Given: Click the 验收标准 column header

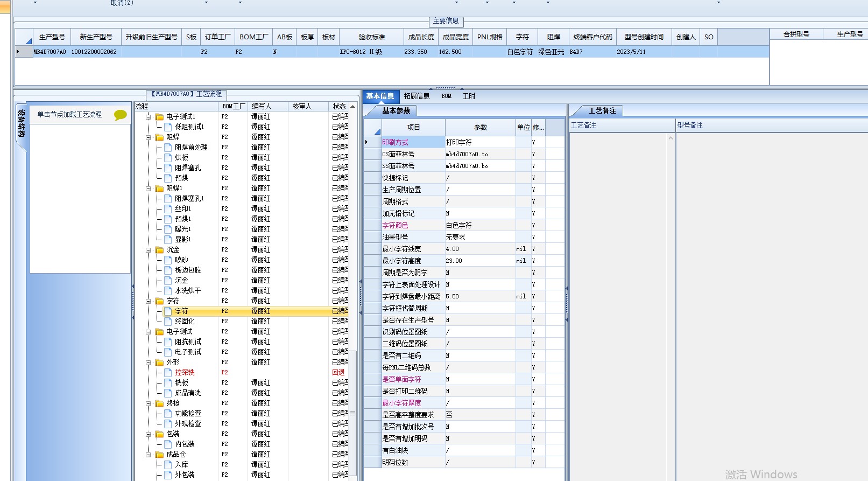Looking at the screenshot, I should (x=372, y=37).
